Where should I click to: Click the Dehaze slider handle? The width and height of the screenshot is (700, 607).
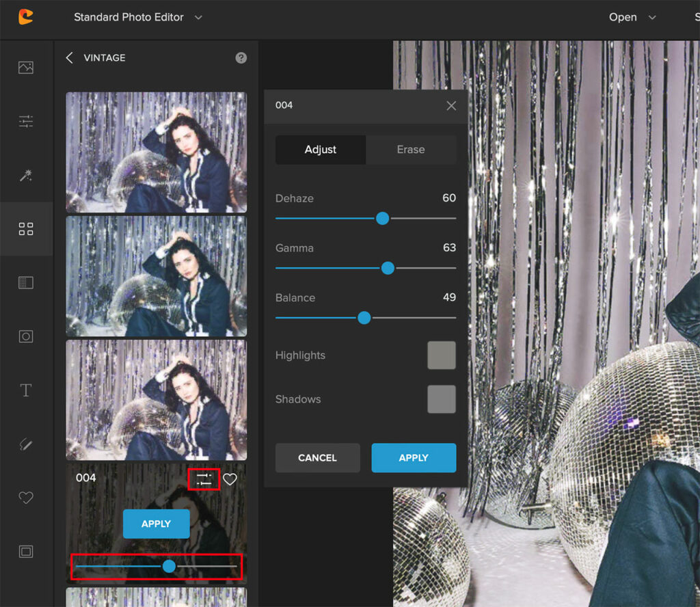[x=383, y=218]
